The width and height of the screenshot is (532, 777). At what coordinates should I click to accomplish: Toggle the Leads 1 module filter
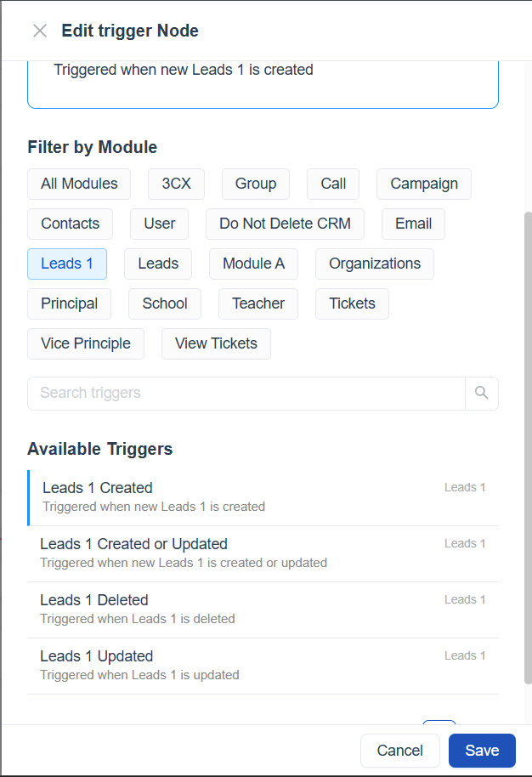tap(67, 264)
